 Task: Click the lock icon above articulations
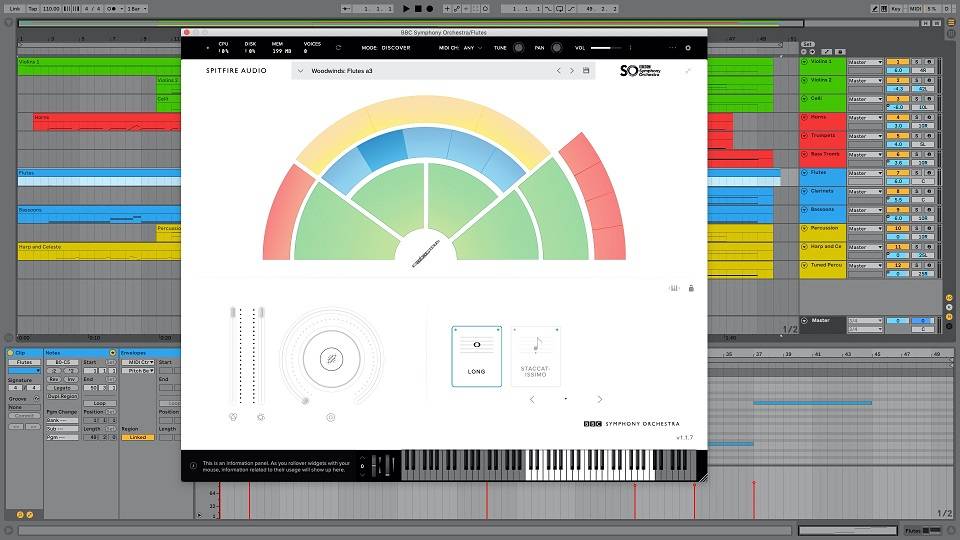691,288
